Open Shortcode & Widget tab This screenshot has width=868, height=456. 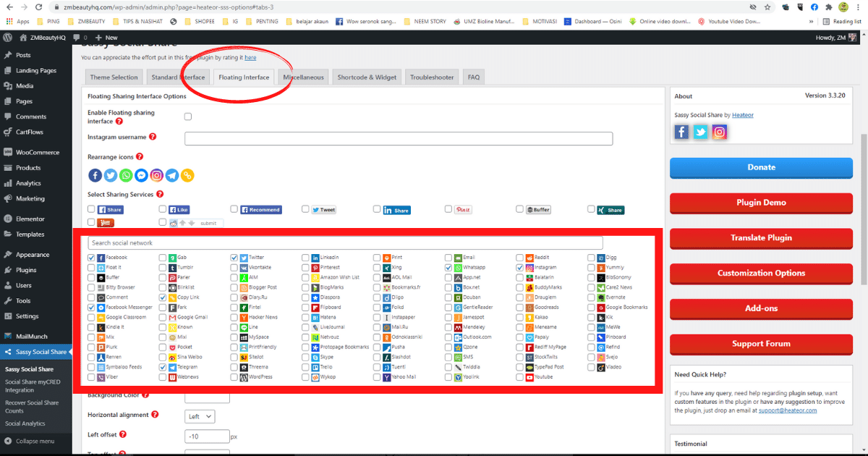point(367,77)
